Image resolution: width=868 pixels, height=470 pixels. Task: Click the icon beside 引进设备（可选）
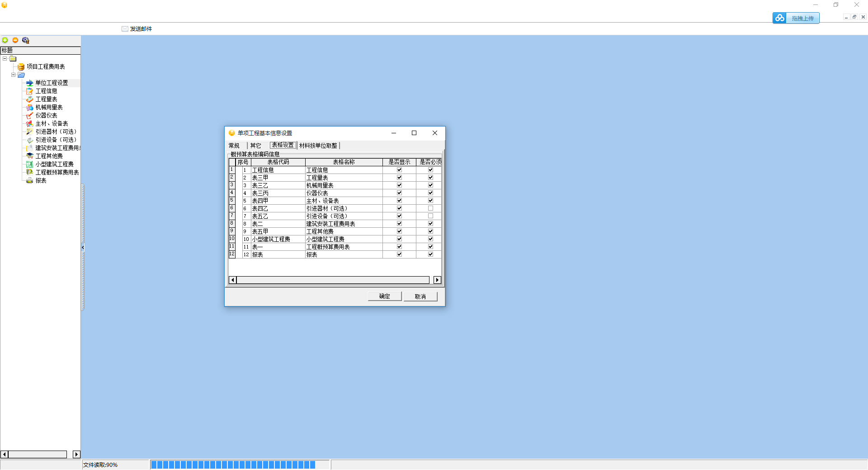click(30, 140)
